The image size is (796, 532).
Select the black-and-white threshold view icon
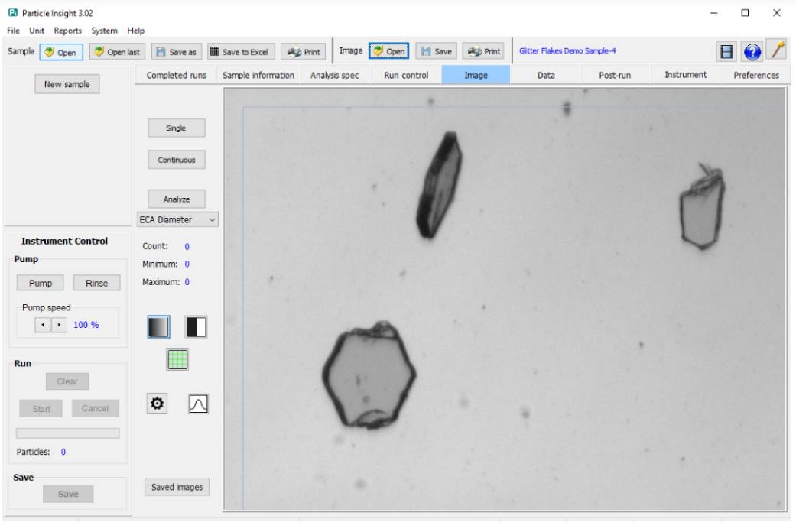[196, 327]
